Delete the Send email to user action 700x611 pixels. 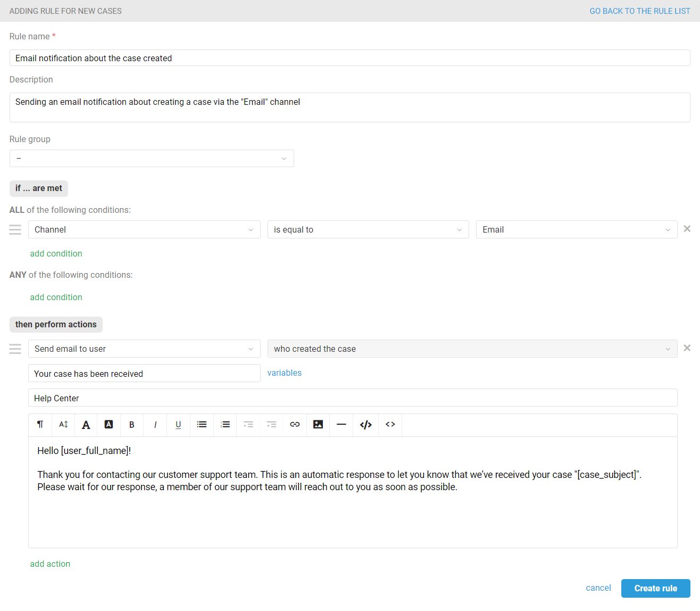(687, 348)
